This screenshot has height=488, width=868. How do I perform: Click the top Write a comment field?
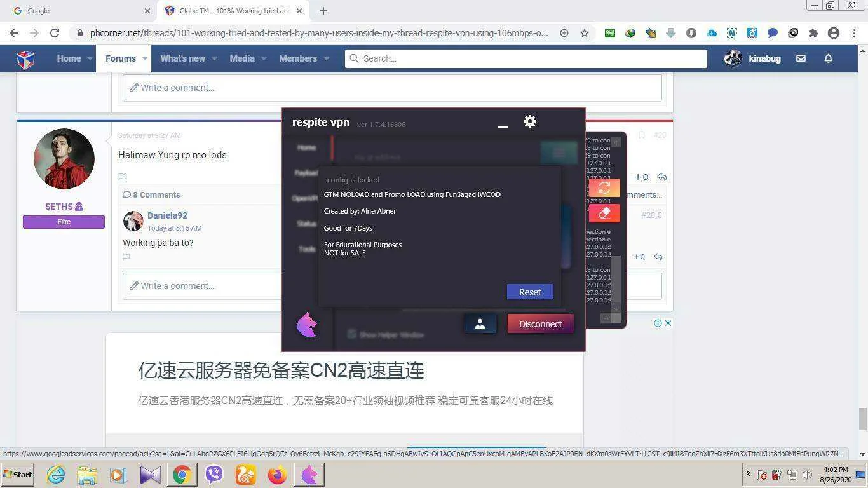(x=392, y=88)
